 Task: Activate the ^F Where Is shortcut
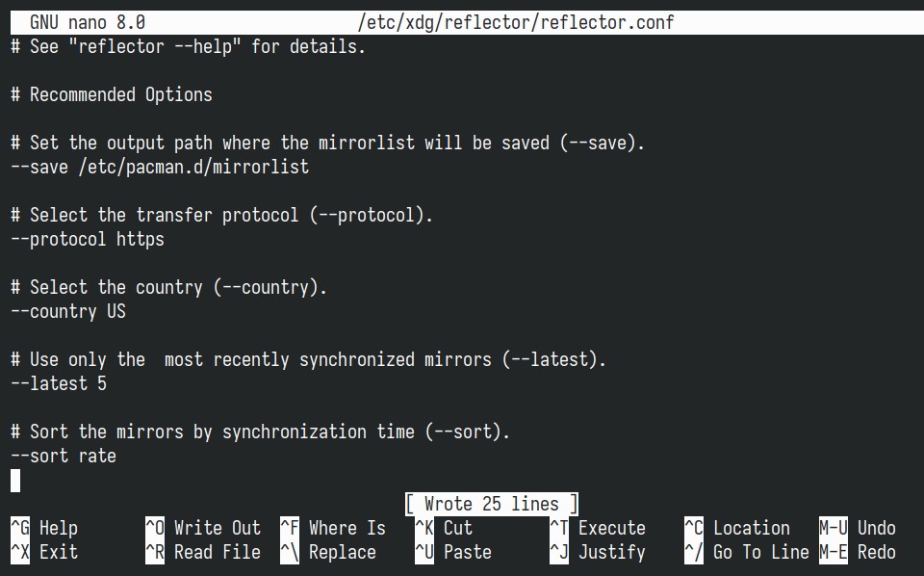coord(333,528)
